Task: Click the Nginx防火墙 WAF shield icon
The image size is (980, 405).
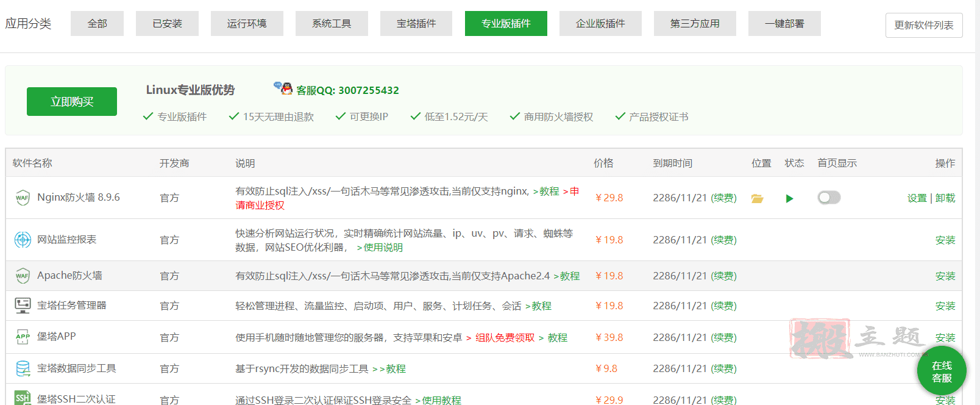Action: tap(23, 198)
